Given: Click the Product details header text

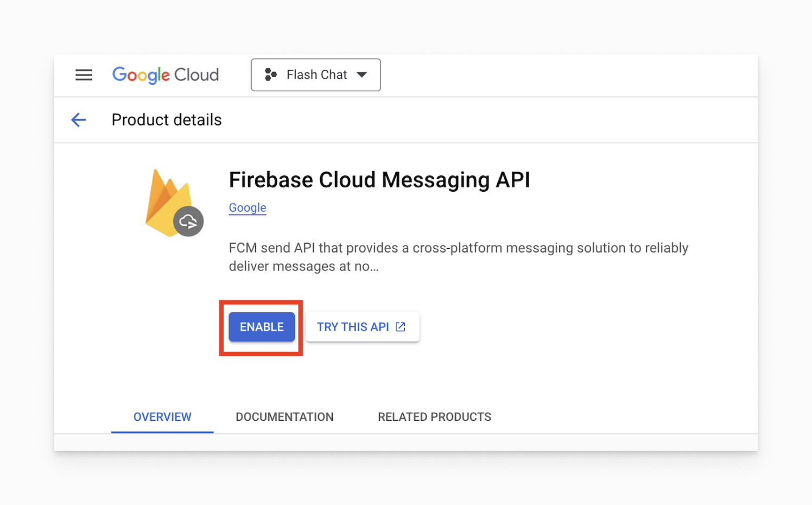Looking at the screenshot, I should coord(167,119).
